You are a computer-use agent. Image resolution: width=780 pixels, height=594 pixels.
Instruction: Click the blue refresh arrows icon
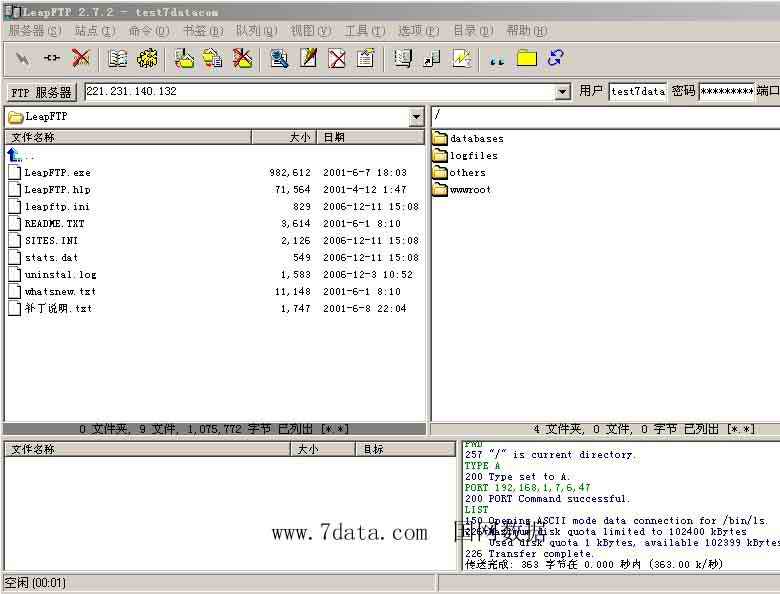pos(555,58)
